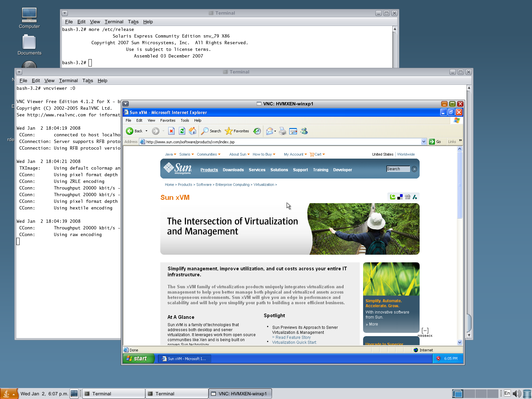Open the panel trash can icon
This screenshot has width=532, height=399.
point(527,394)
